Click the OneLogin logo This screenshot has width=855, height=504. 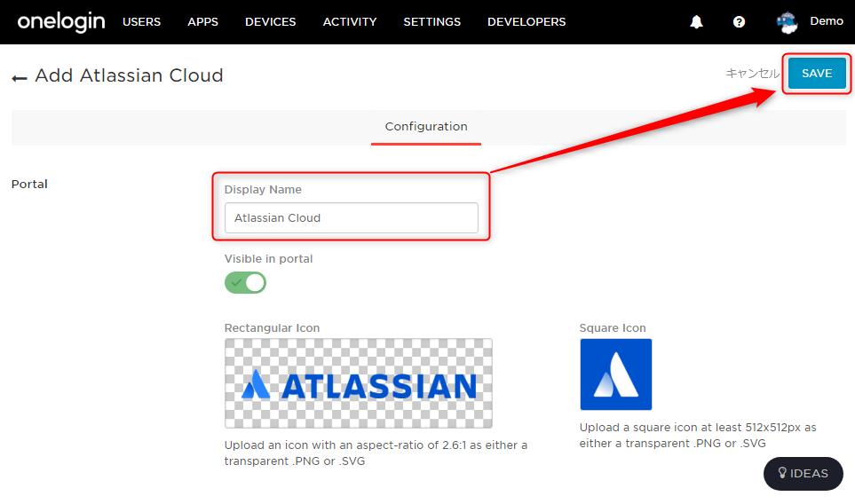[61, 22]
